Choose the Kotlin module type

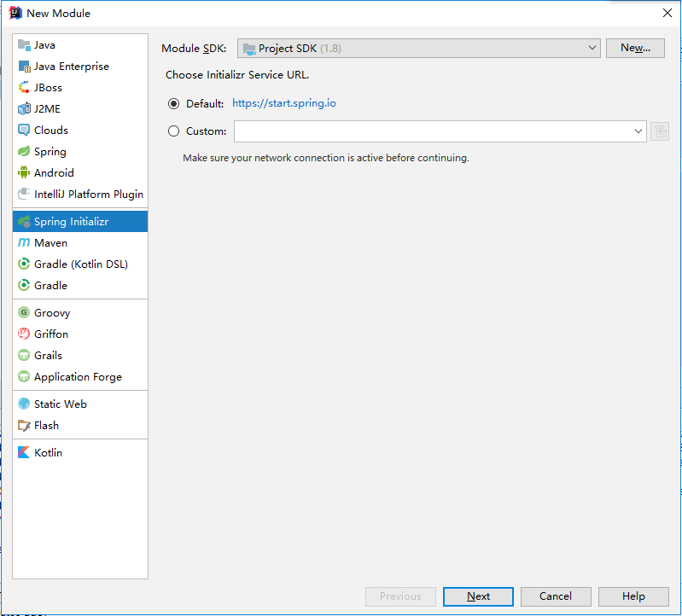(80, 452)
